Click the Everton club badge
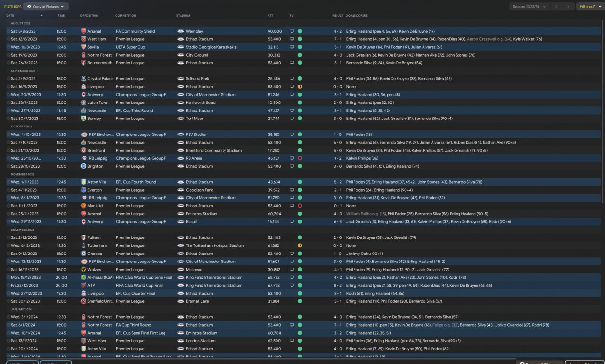 pos(84,190)
